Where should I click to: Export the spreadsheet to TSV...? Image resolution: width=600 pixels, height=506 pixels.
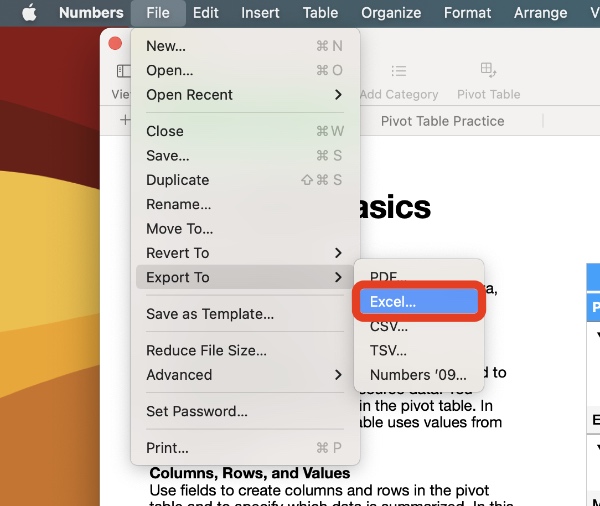pos(419,350)
